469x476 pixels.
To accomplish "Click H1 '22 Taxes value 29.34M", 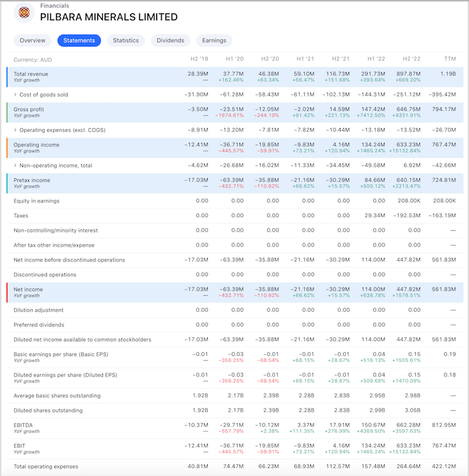I will pyautogui.click(x=375, y=215).
